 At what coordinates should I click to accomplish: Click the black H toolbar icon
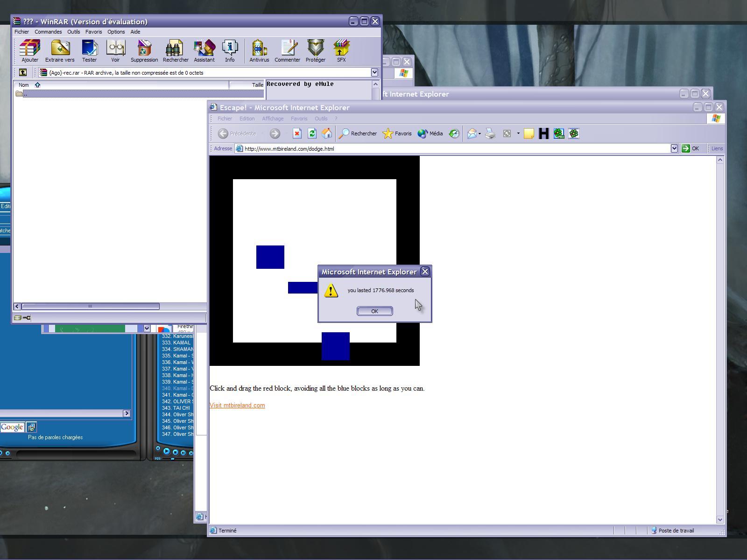543,133
